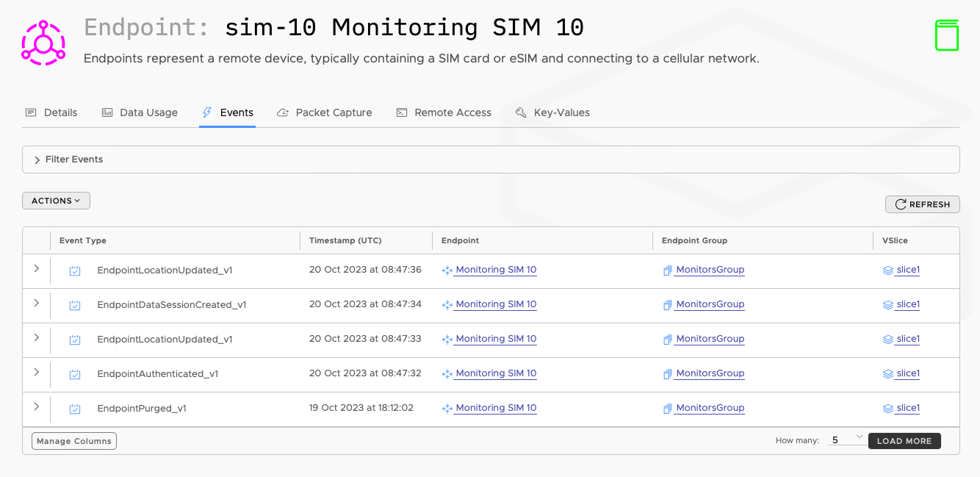The width and height of the screenshot is (980, 477).
Task: Click event icon in EndpointLocationUpdated_v1 08:47:33 row
Action: [x=75, y=340]
